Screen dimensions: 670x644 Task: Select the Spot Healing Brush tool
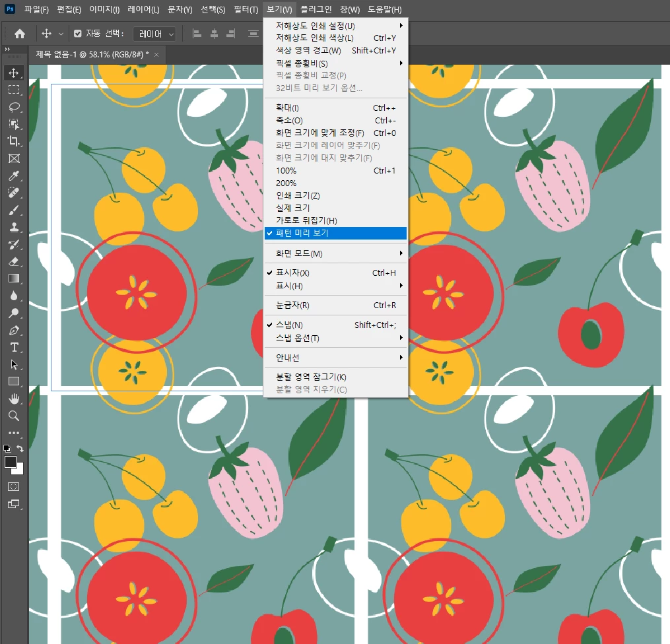pyautogui.click(x=14, y=193)
